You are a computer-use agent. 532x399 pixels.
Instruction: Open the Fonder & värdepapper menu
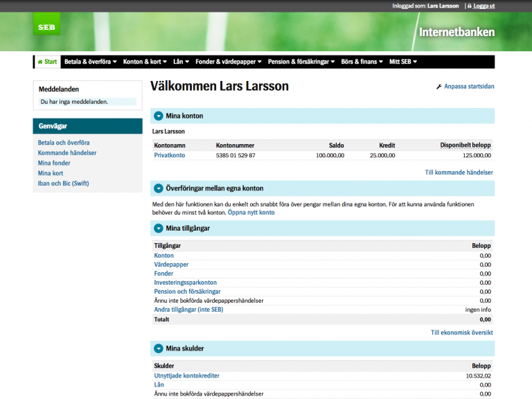pyautogui.click(x=229, y=62)
